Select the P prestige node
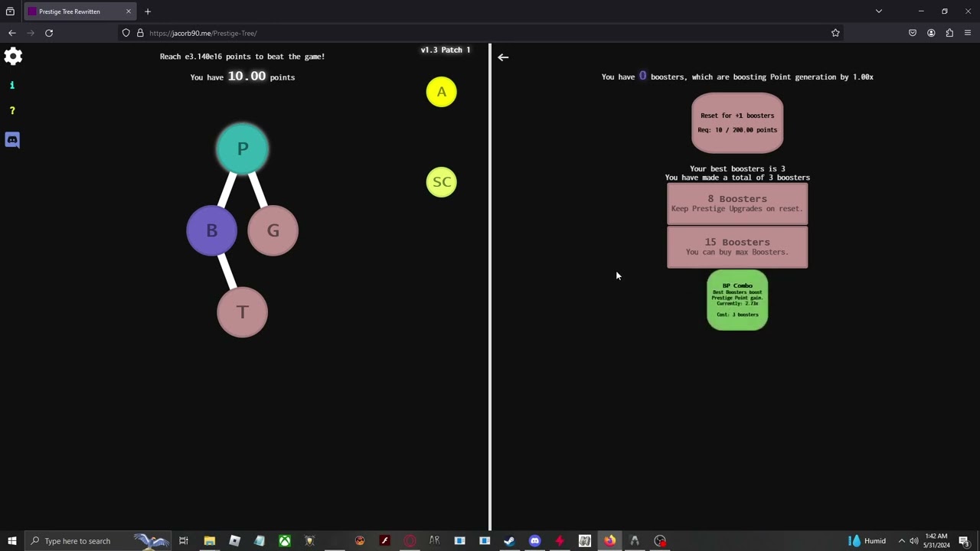Viewport: 980px width, 551px height. [x=243, y=148]
